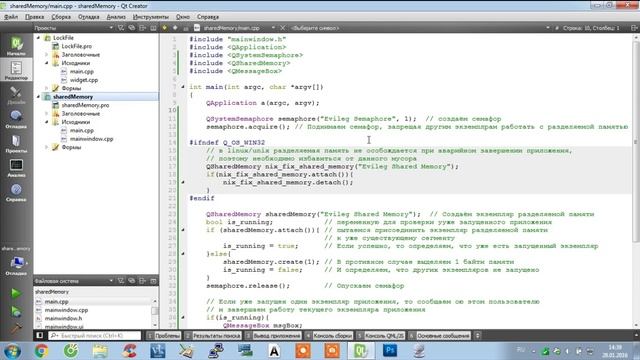This screenshot has height=360, width=640.
Task: Open the Analyze (Анализ) mode
Action: [x=16, y=168]
